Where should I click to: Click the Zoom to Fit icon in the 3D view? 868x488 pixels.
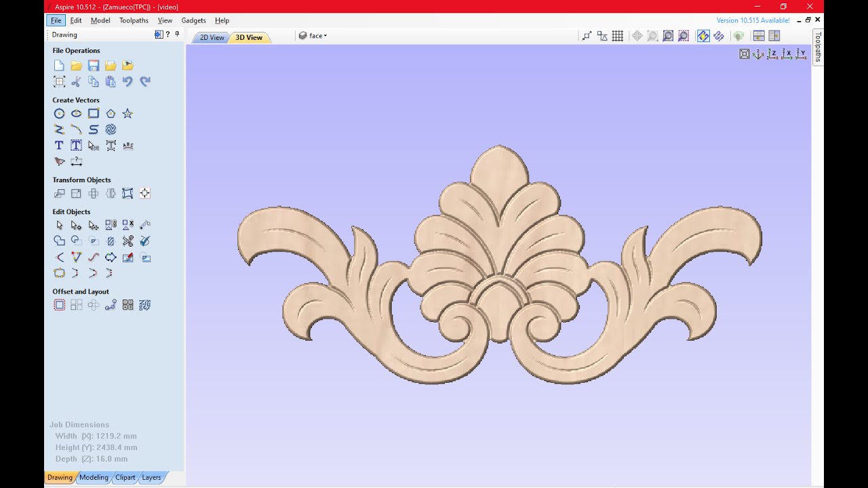[x=744, y=54]
